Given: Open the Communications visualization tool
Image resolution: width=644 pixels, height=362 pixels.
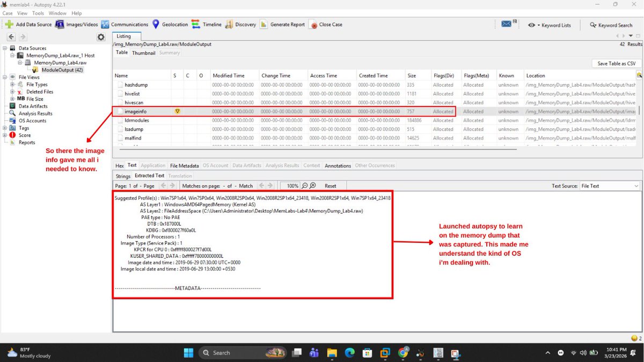Looking at the screenshot, I should 125,24.
